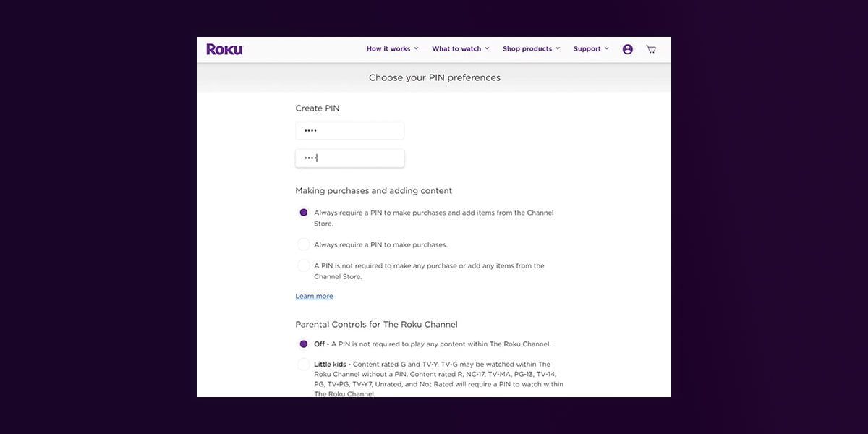Select Off for Roku Channel parental controls
Image resolution: width=868 pixels, height=434 pixels.
pyautogui.click(x=304, y=344)
